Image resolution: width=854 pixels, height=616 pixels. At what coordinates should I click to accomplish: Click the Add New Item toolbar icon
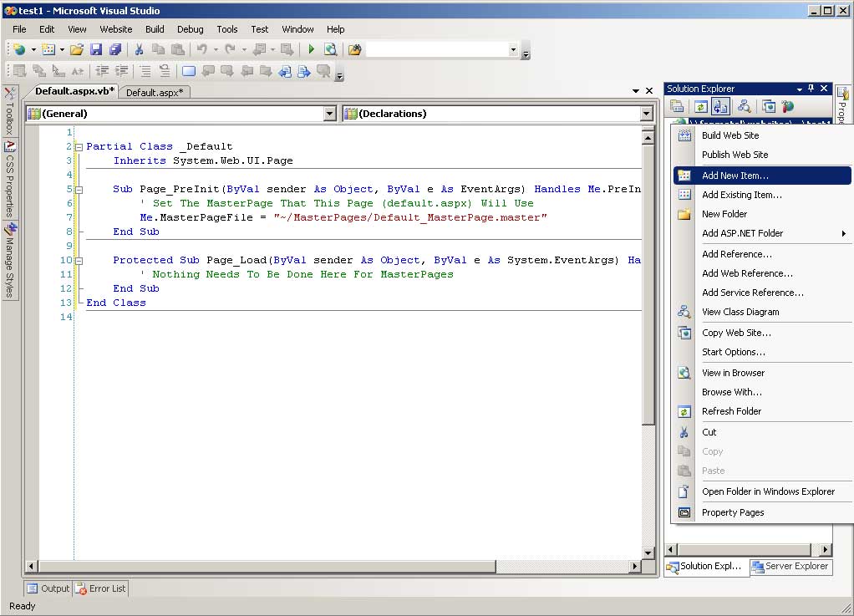click(x=48, y=49)
